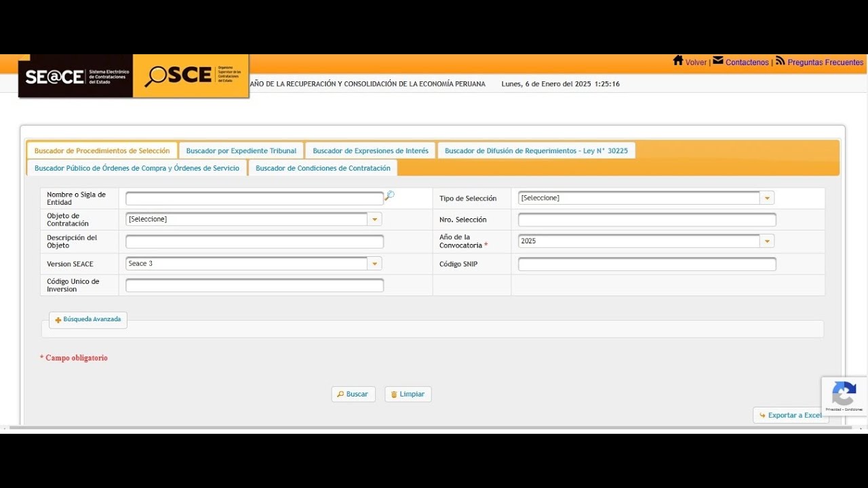Image resolution: width=868 pixels, height=488 pixels.
Task: Click the Limpiar button
Action: [x=408, y=394]
